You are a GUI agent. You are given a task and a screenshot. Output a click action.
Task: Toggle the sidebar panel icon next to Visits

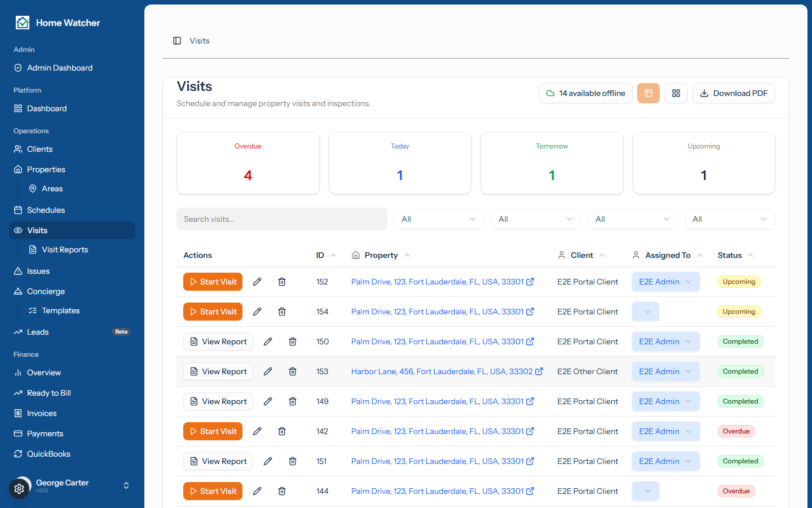point(177,41)
